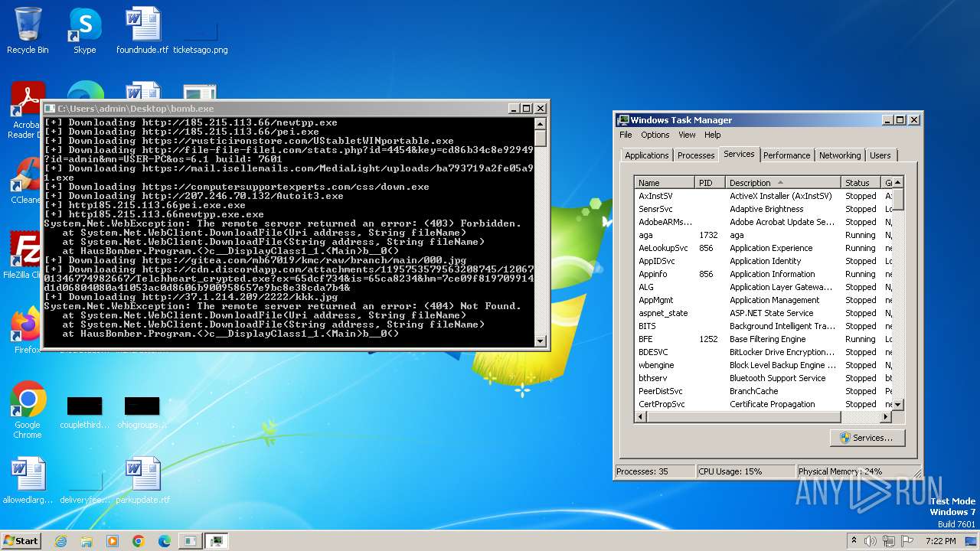Click console scrollbar up arrow
980x551 pixels.
point(541,124)
